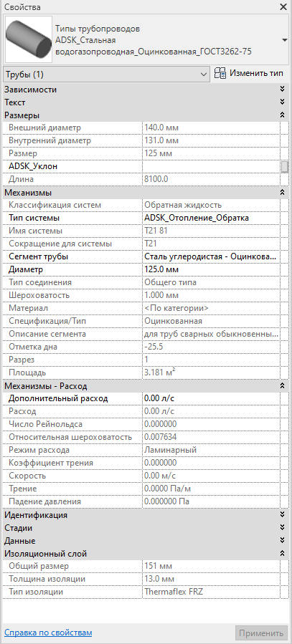Click the Длина value 8100.0
The width and height of the screenshot is (292, 644).
[x=210, y=179]
